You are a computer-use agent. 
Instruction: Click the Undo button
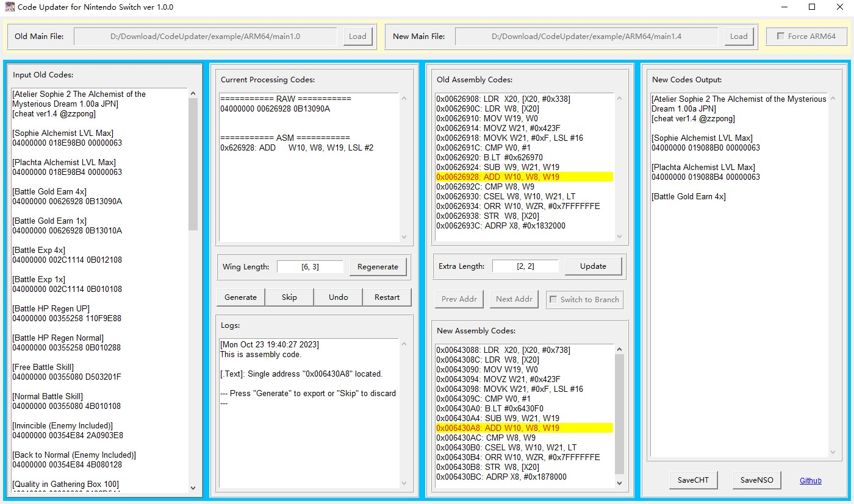[338, 297]
